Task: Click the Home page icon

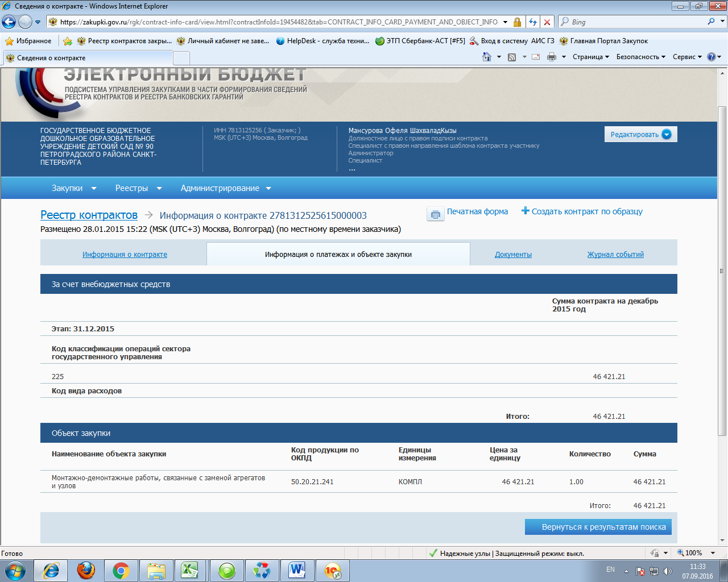Action: point(486,57)
